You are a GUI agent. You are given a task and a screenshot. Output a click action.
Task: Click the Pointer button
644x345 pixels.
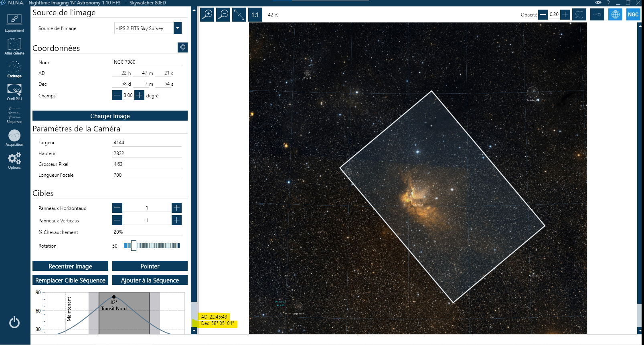coord(150,266)
